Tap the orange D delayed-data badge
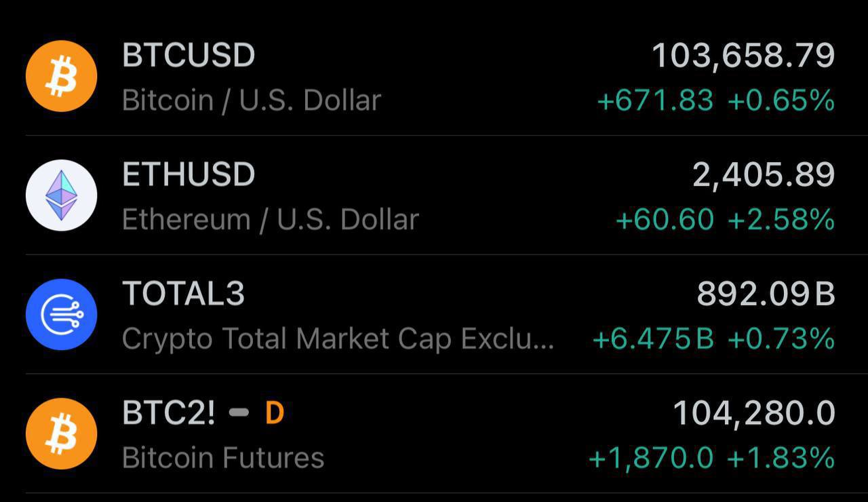Screen dimensions: 868x502 pos(274,413)
